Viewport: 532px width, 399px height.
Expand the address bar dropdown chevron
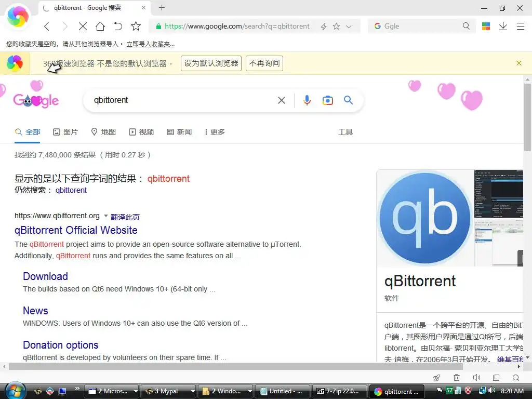pos(349,26)
